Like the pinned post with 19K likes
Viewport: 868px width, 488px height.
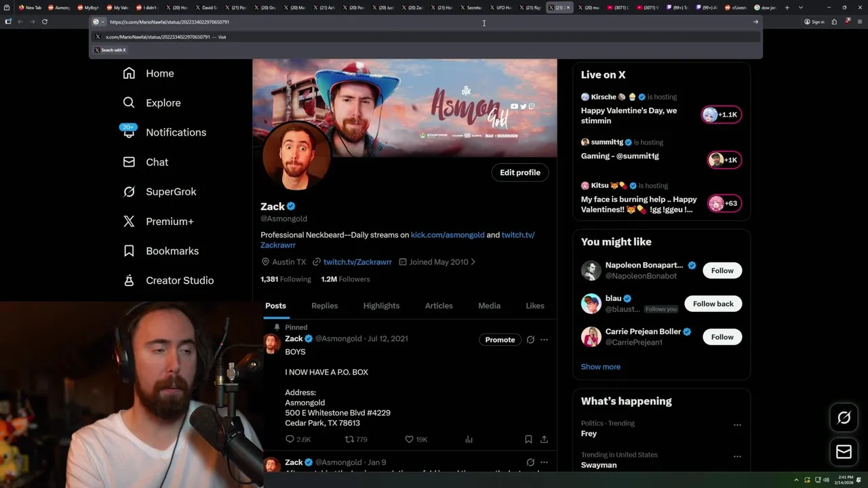pyautogui.click(x=409, y=439)
